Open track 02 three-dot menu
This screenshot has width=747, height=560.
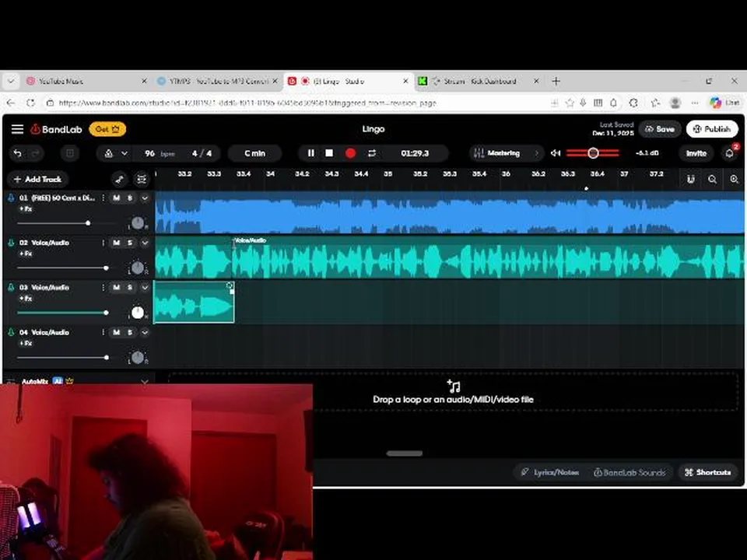(x=103, y=243)
